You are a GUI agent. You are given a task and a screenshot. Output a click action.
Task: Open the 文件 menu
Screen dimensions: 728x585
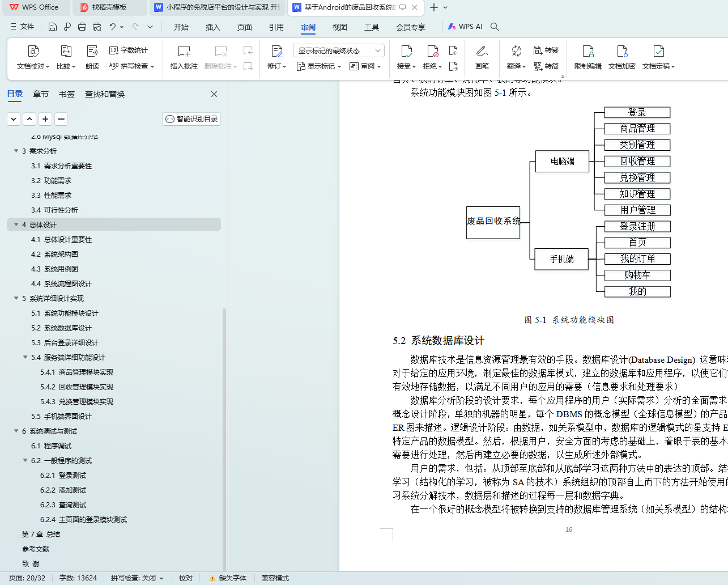pos(23,27)
